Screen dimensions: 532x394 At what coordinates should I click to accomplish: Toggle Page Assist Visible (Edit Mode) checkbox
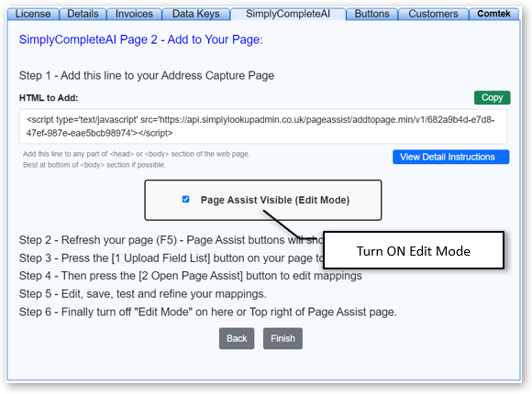pos(185,200)
